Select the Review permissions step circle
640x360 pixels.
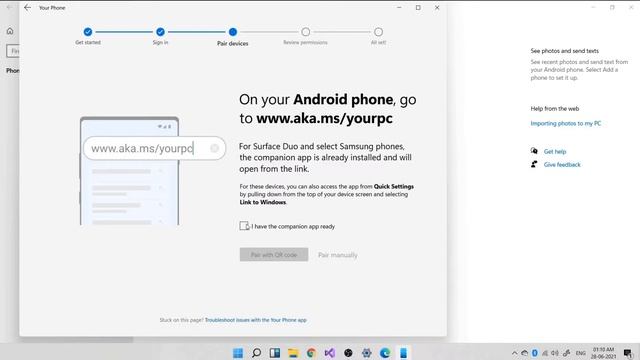pyautogui.click(x=305, y=32)
